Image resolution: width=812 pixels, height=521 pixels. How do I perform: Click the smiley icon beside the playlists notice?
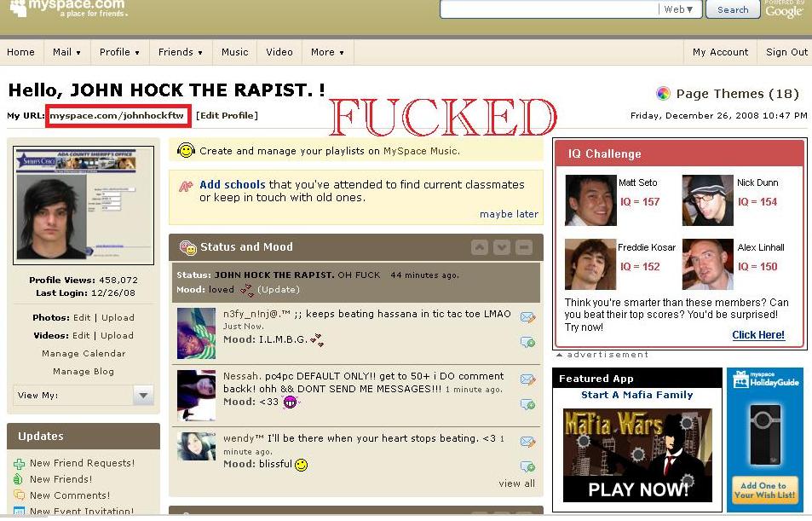click(186, 151)
